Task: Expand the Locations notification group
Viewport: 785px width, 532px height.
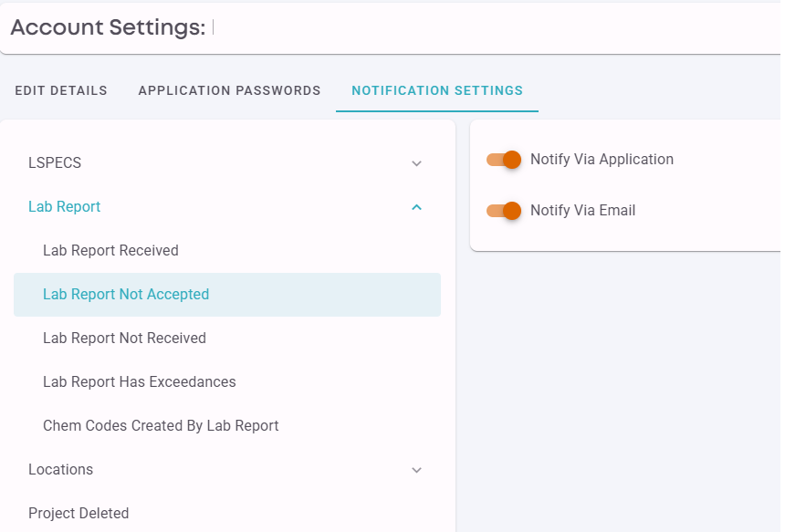Action: (227, 469)
